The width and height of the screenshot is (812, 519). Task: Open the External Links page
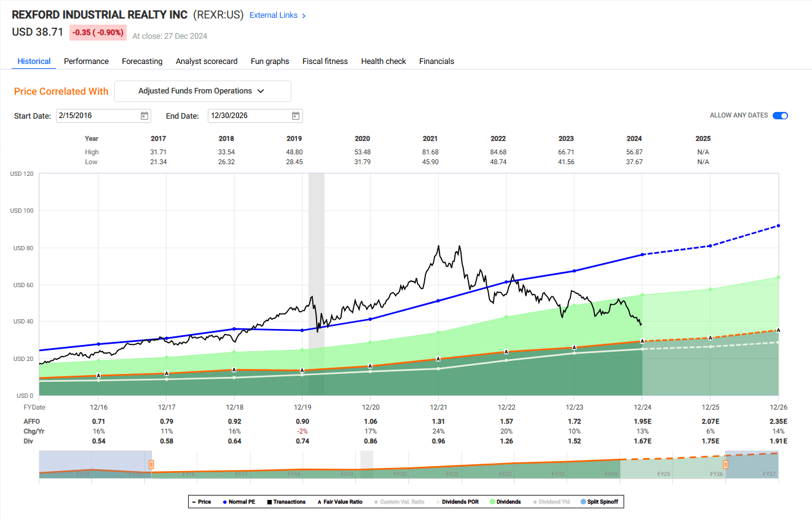[274, 15]
